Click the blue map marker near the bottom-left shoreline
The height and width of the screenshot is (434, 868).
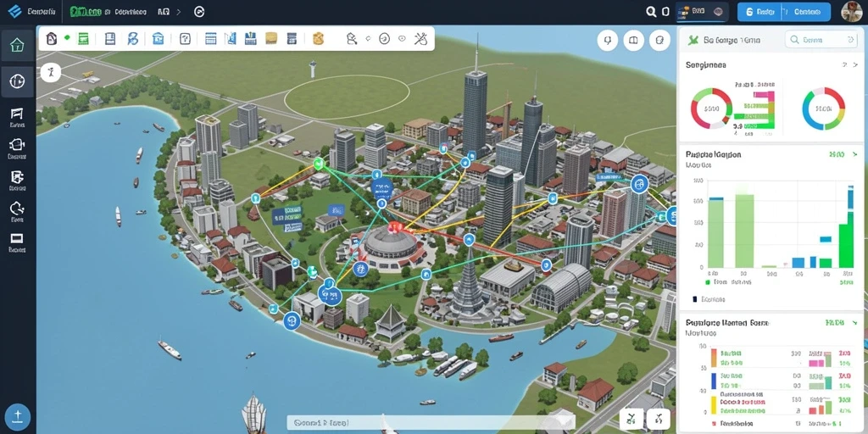click(x=292, y=320)
